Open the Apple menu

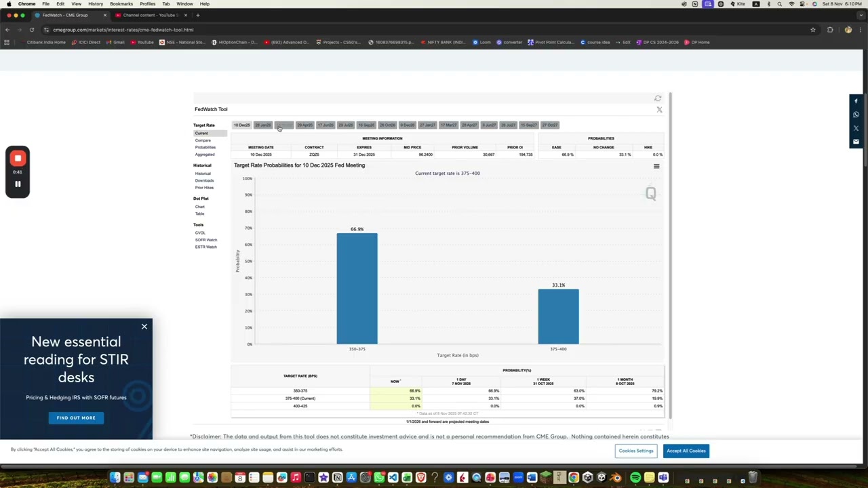click(x=9, y=4)
